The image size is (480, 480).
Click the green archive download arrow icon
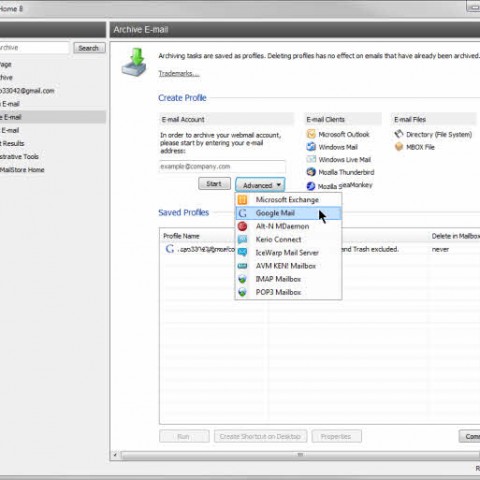(x=134, y=62)
